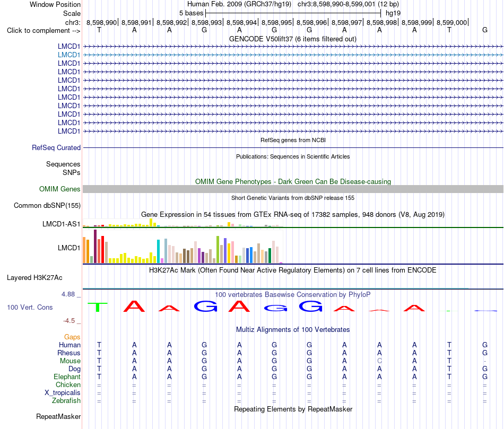
Task: Click coordinate label 8,598,995
Action: (276, 22)
